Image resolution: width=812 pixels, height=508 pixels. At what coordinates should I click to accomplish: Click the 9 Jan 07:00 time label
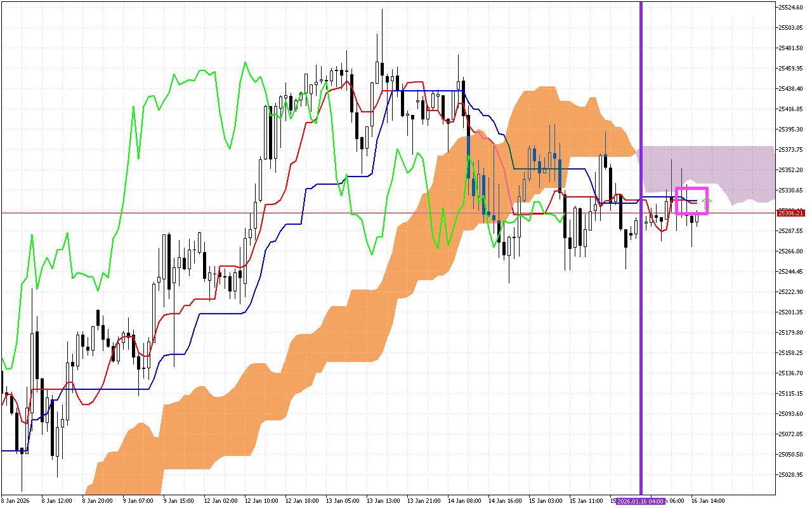point(138,501)
